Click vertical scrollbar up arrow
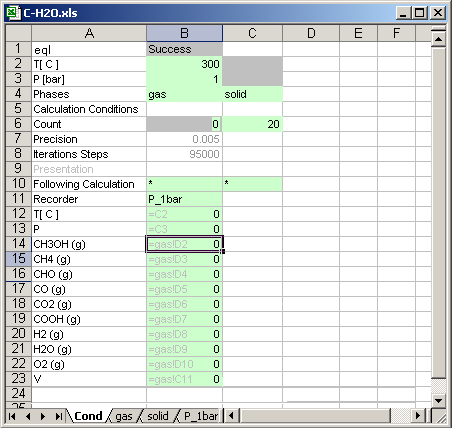 (438, 40)
